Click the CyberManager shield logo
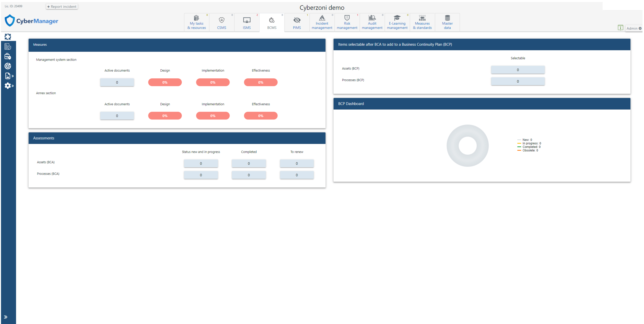The height and width of the screenshot is (324, 644). [x=10, y=21]
